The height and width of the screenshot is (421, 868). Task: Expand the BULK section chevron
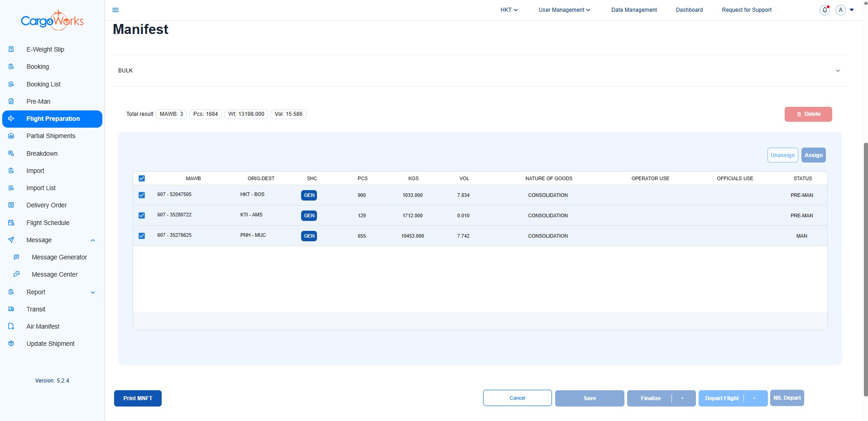click(x=838, y=71)
